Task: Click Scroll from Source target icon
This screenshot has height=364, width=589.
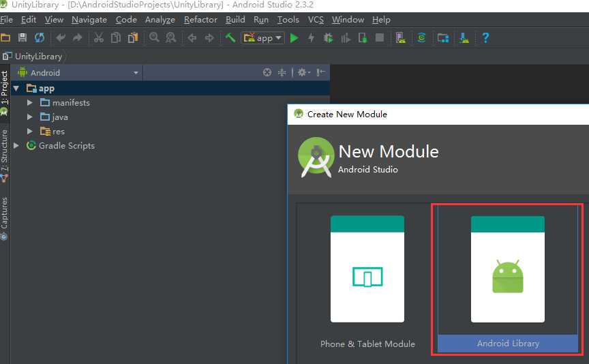Action: click(x=267, y=72)
